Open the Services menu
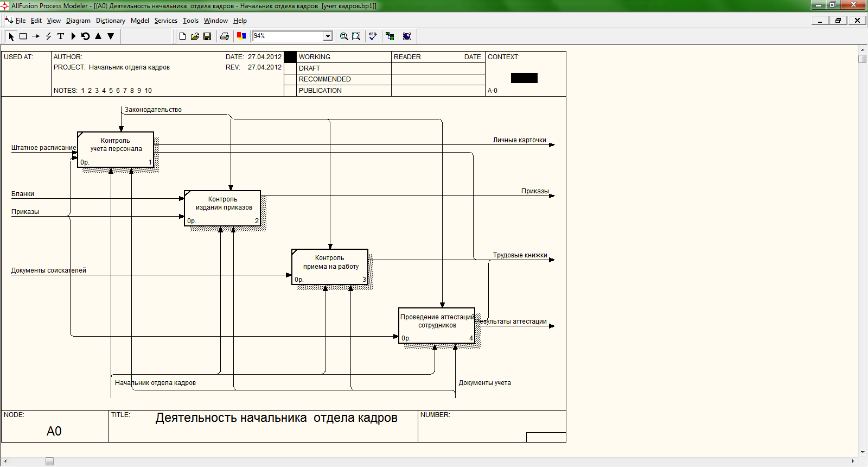 pos(166,21)
